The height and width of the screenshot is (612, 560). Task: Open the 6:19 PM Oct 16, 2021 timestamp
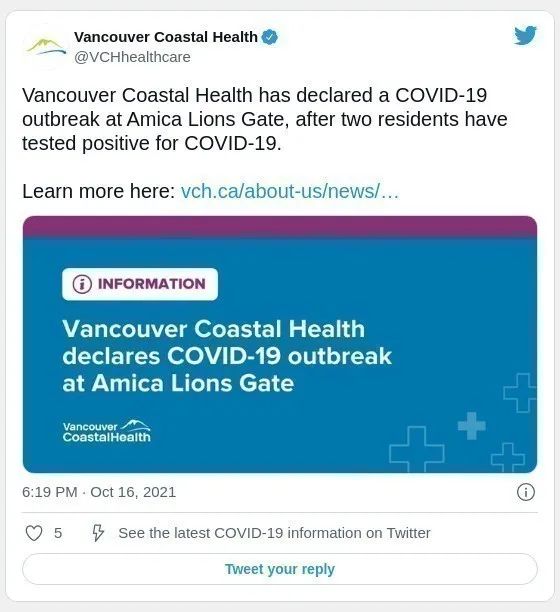pos(99,492)
